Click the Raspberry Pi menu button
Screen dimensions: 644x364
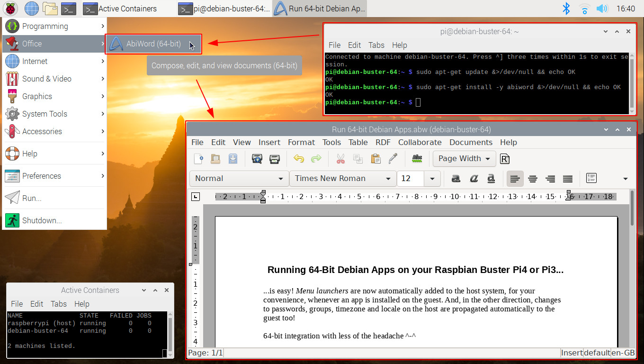point(11,8)
